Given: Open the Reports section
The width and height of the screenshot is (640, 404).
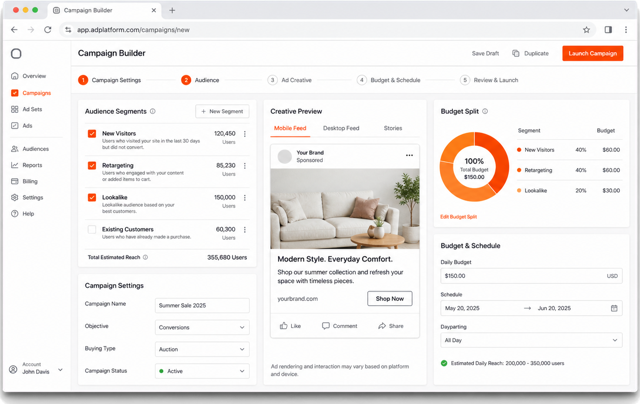Looking at the screenshot, I should pyautogui.click(x=27, y=165).
